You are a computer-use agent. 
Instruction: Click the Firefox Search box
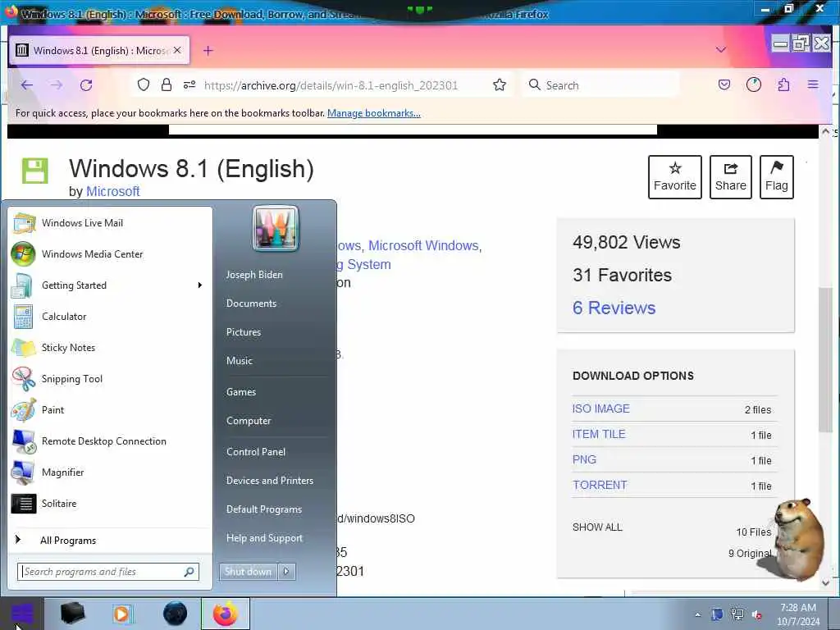[600, 85]
